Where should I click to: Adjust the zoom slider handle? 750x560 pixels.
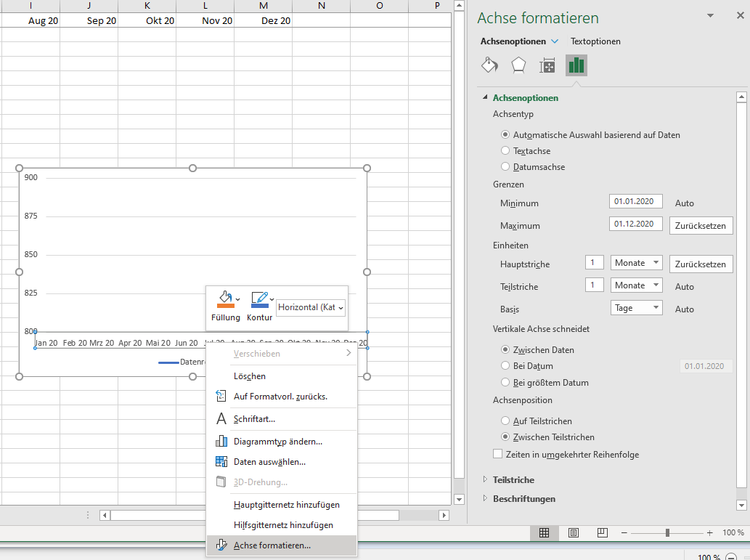tap(667, 532)
